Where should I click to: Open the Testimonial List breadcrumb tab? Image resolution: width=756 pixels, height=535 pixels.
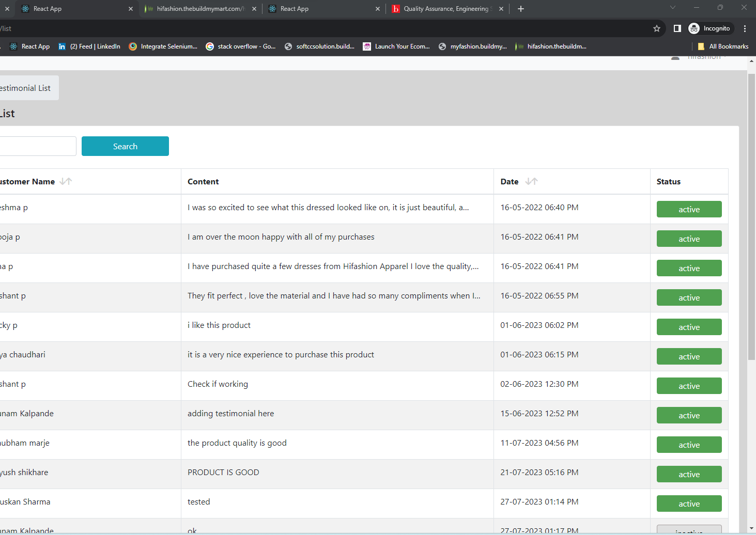28,88
